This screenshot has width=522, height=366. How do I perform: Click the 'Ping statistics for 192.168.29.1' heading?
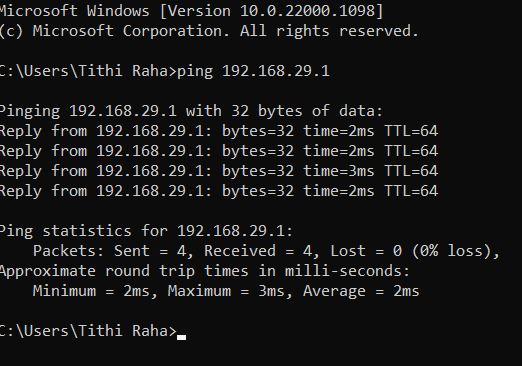[x=146, y=231]
